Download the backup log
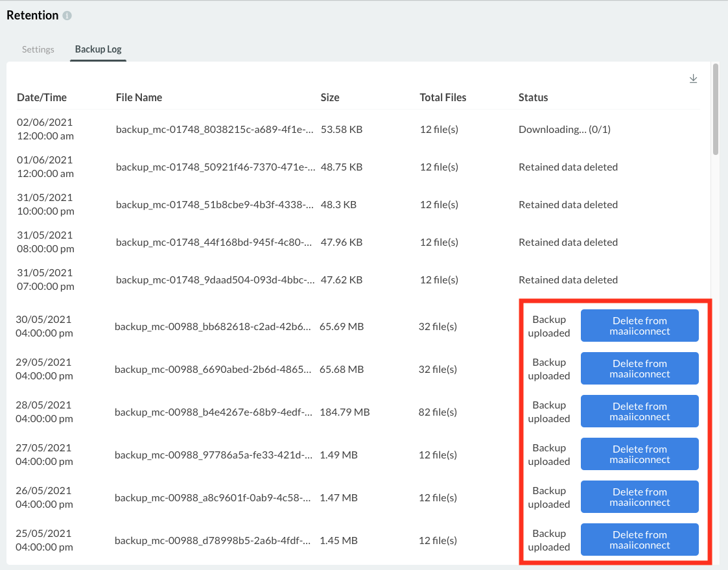This screenshot has width=728, height=570. (693, 78)
